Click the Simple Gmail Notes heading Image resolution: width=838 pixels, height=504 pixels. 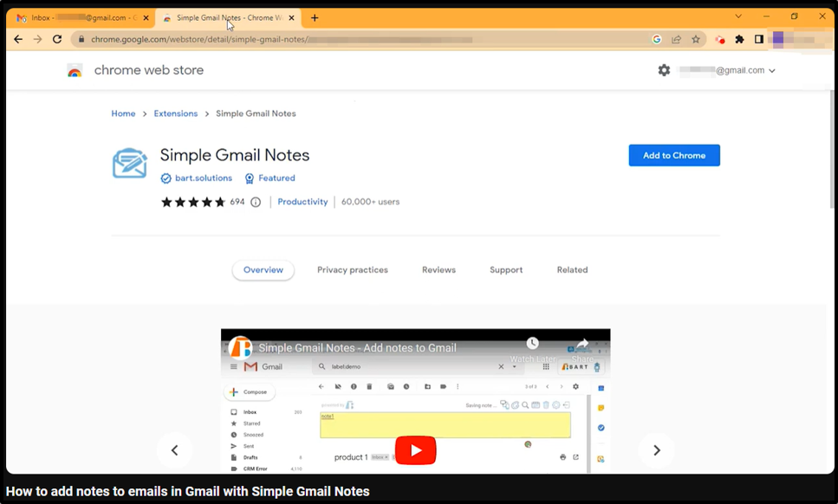pyautogui.click(x=235, y=155)
